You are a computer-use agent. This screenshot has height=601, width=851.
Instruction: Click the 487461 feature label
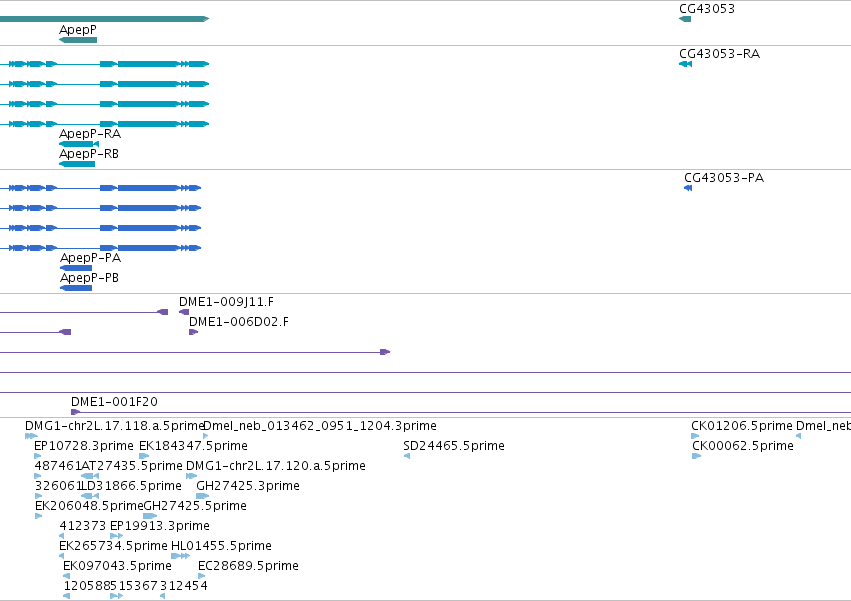coord(58,466)
